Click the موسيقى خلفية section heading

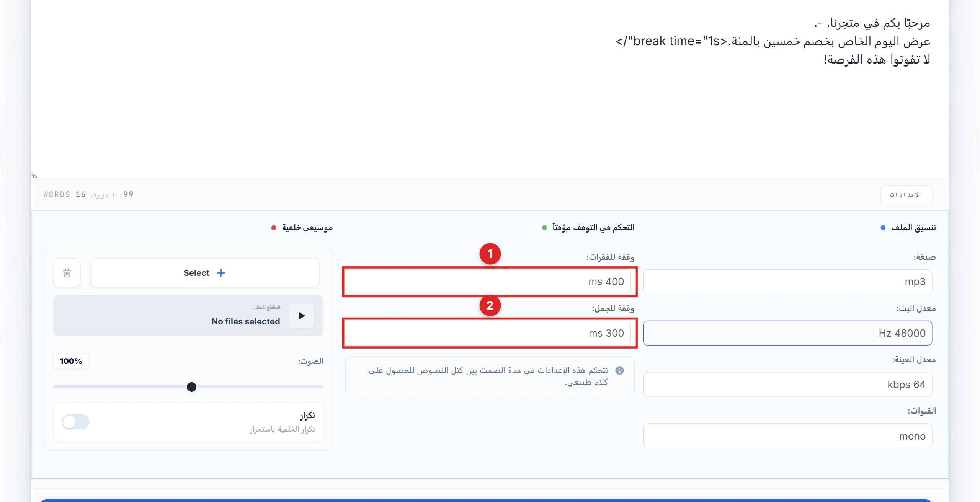[307, 228]
